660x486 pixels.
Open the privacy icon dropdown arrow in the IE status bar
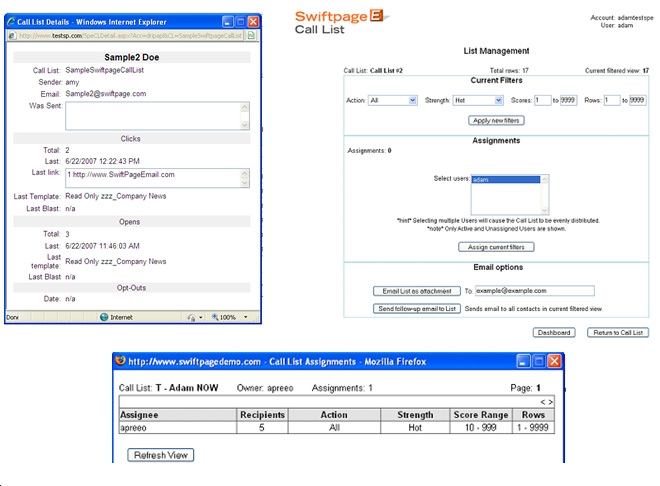pos(201,317)
